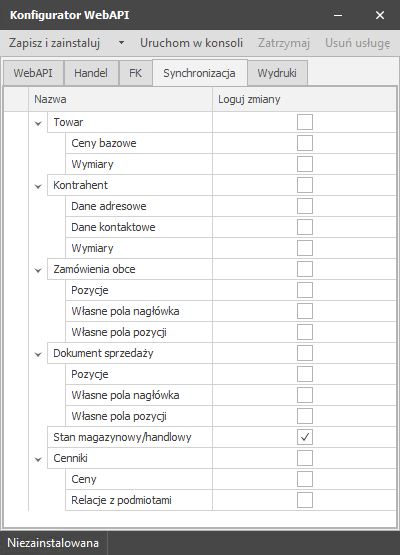Image resolution: width=400 pixels, height=555 pixels.
Task: Select the Dane adresowe row
Action: point(231,206)
